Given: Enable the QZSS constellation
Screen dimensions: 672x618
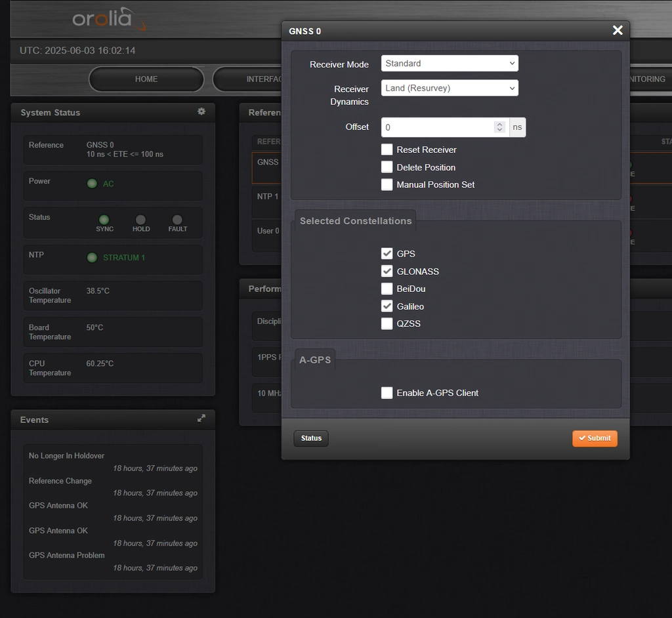Looking at the screenshot, I should (x=387, y=323).
